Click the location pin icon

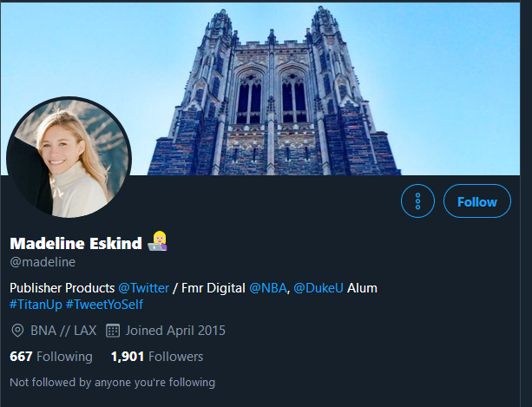click(17, 331)
